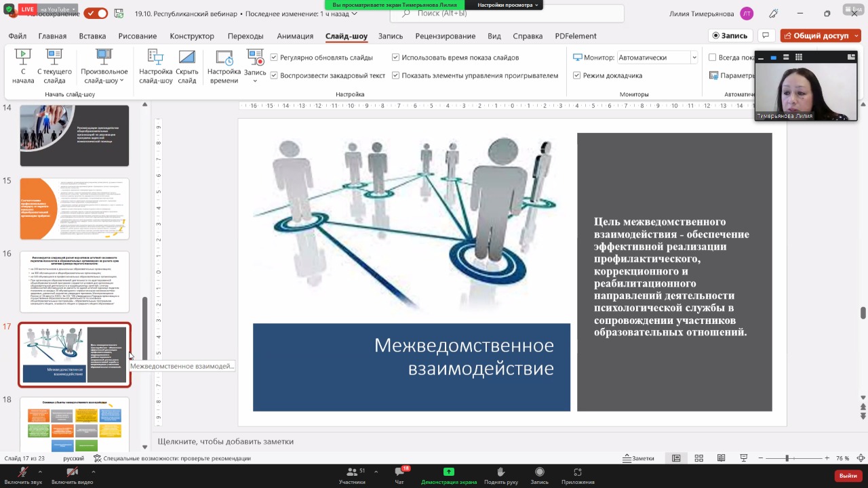Open 'Настройки просмотра' dropdown
This screenshot has width=868, height=488.
tap(508, 5)
